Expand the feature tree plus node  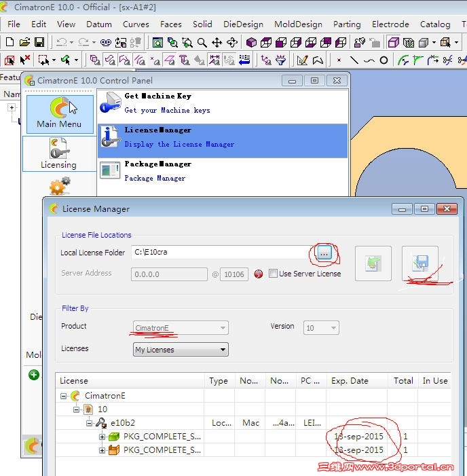(12, 107)
